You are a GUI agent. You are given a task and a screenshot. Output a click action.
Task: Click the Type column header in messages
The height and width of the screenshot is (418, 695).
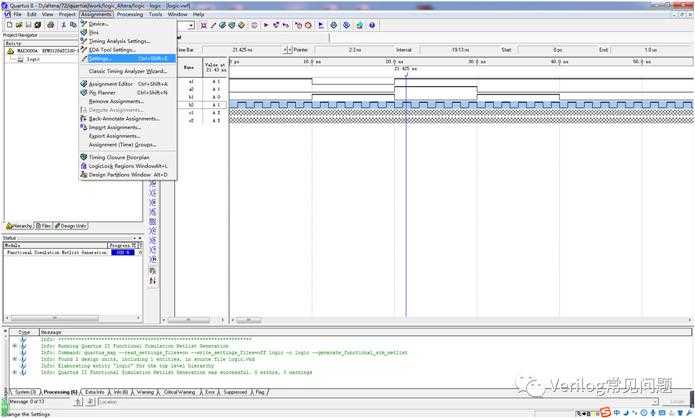point(24,332)
